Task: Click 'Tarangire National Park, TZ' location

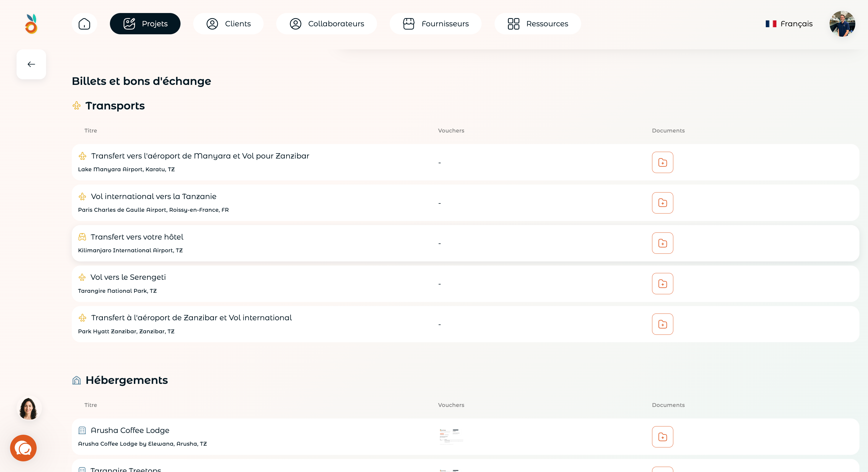Action: coord(117,291)
